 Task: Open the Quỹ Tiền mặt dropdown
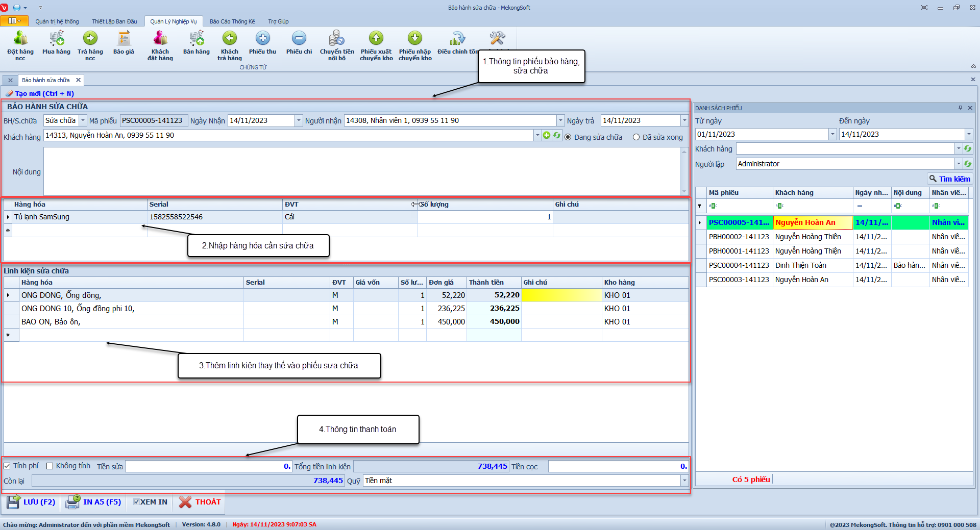684,481
